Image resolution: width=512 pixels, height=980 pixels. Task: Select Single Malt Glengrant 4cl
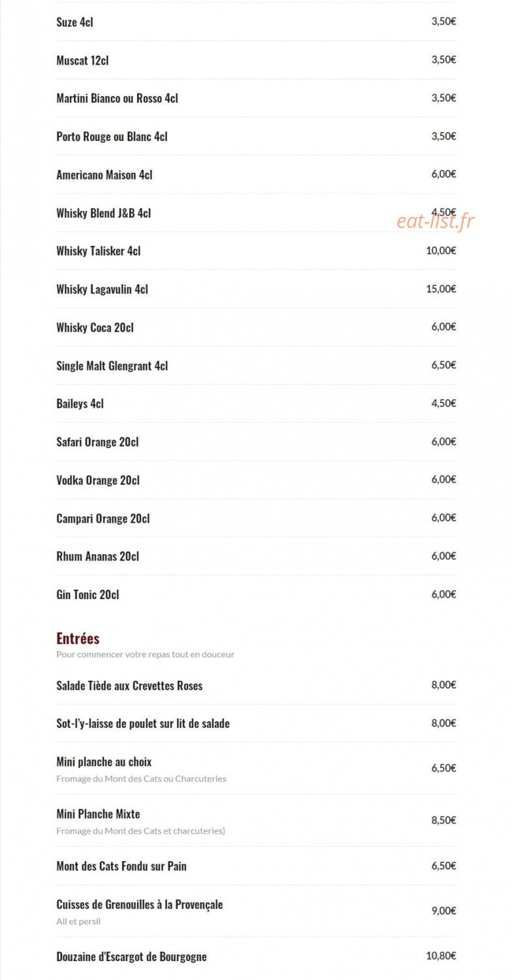tap(112, 366)
